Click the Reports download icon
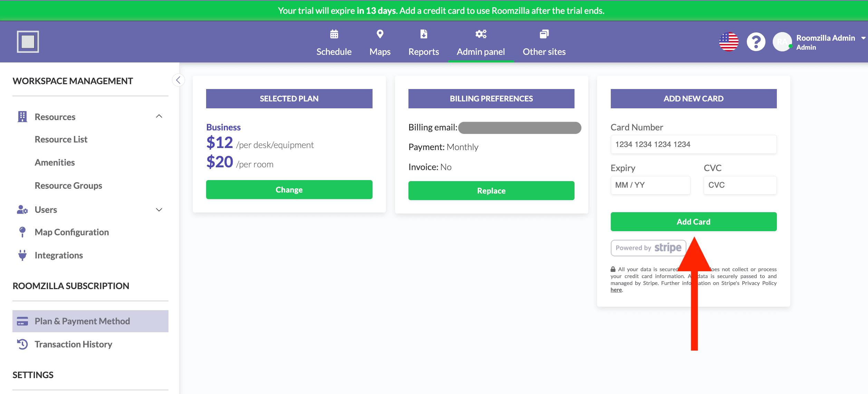 (424, 34)
